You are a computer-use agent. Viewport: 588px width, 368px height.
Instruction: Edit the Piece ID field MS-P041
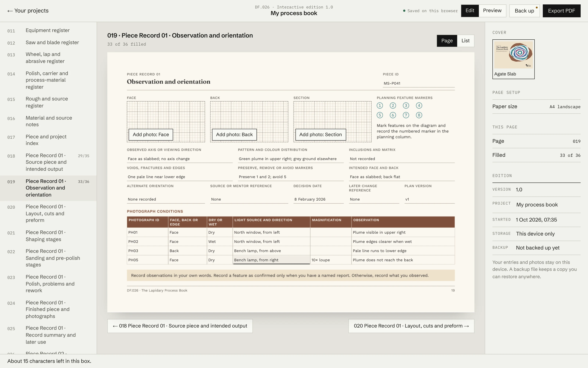419,83
